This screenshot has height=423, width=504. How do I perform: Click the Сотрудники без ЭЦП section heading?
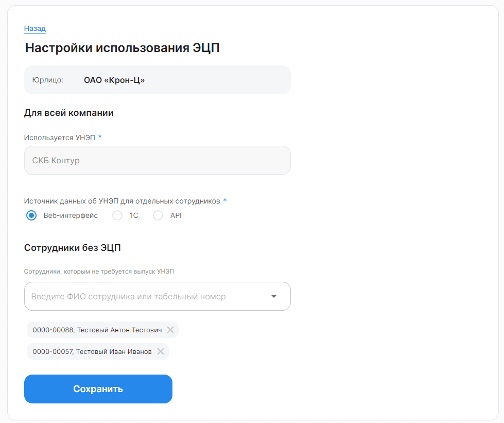72,248
